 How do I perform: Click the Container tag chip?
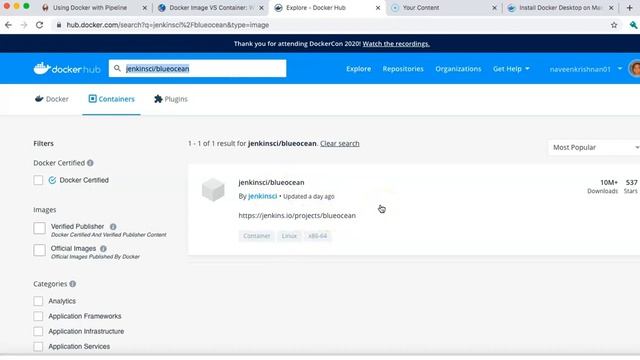[x=257, y=236]
